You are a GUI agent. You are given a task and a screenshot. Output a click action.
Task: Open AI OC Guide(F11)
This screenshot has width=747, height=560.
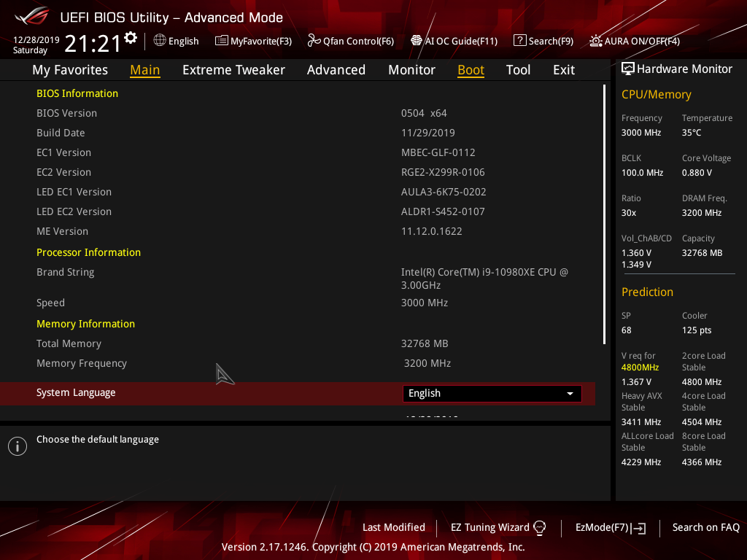pyautogui.click(x=454, y=41)
